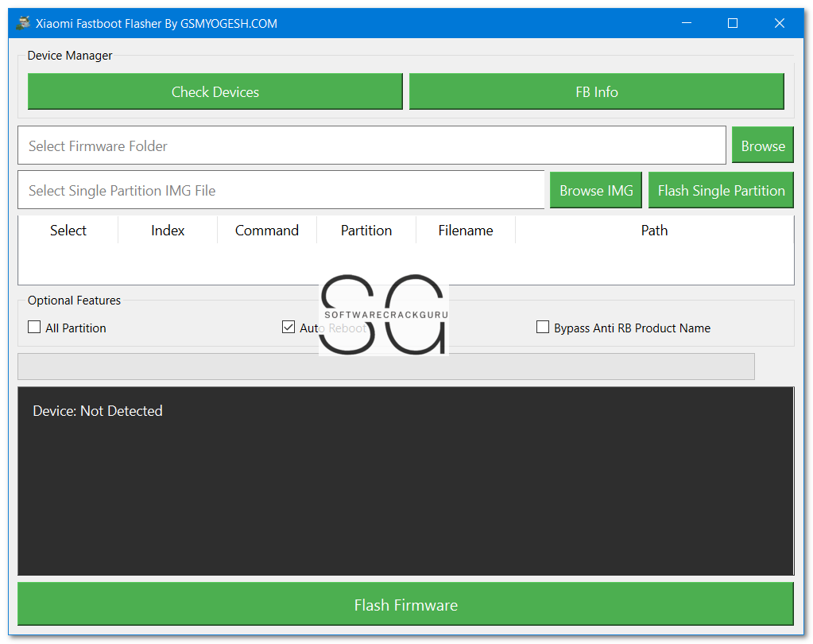The width and height of the screenshot is (813, 644).
Task: Click the Device Manager group label
Action: pyautogui.click(x=70, y=56)
